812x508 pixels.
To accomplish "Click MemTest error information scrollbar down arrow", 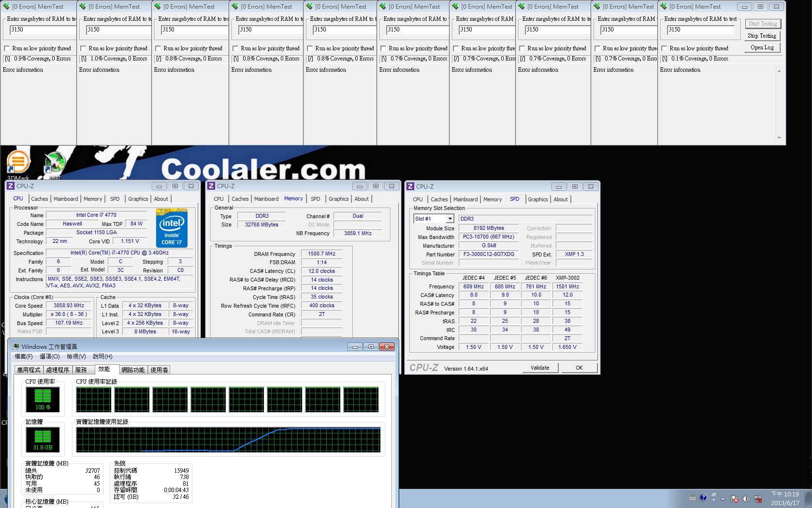I will [x=779, y=138].
